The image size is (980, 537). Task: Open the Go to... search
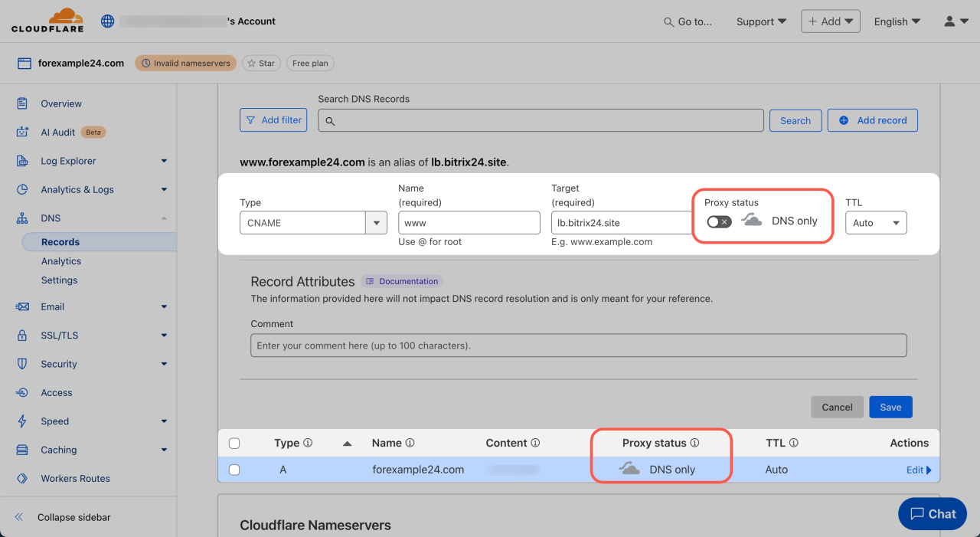click(688, 21)
